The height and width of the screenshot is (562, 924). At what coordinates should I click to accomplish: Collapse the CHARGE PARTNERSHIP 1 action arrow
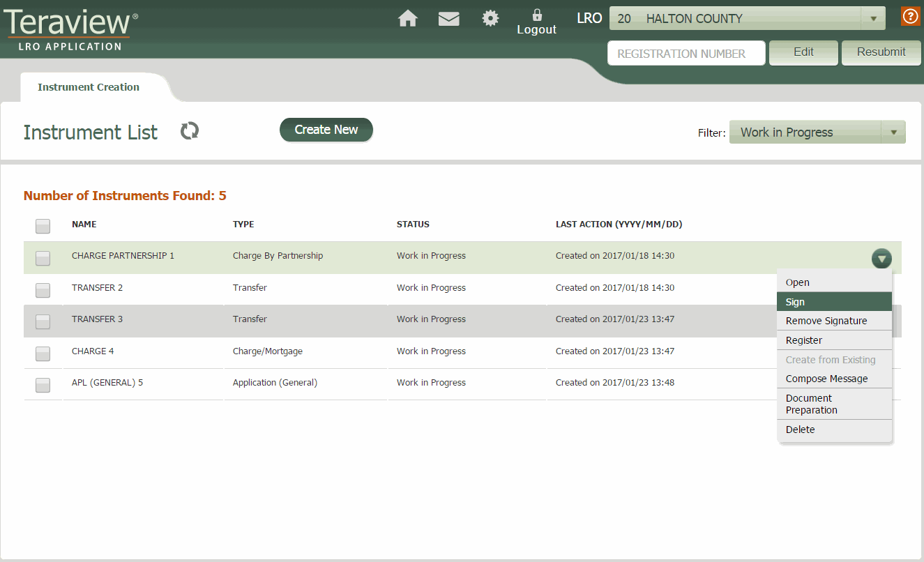tap(881, 259)
